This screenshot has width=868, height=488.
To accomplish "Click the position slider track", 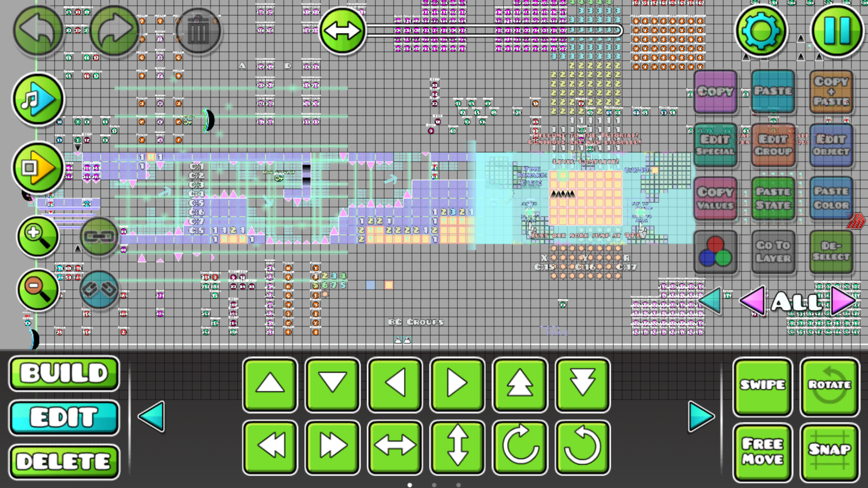I will pos(494,30).
